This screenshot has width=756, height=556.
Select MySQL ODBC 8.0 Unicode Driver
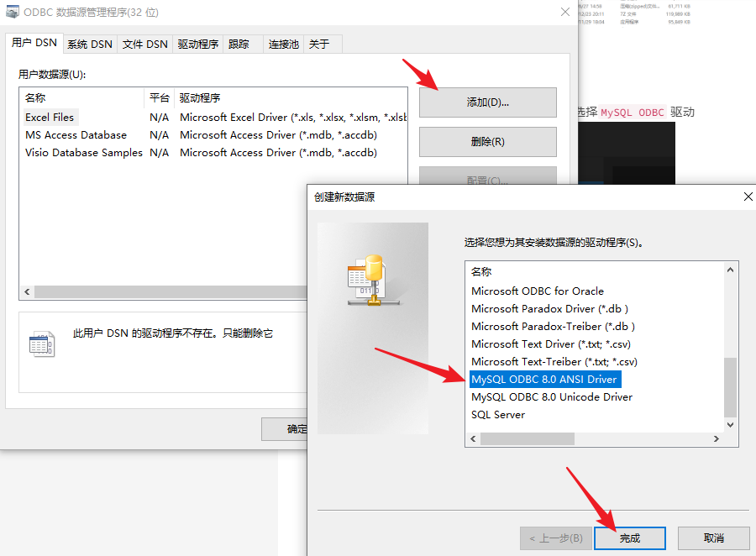552,397
